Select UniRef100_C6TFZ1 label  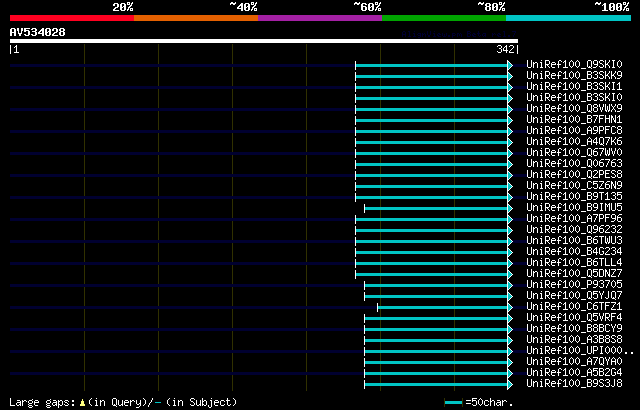tap(574, 307)
